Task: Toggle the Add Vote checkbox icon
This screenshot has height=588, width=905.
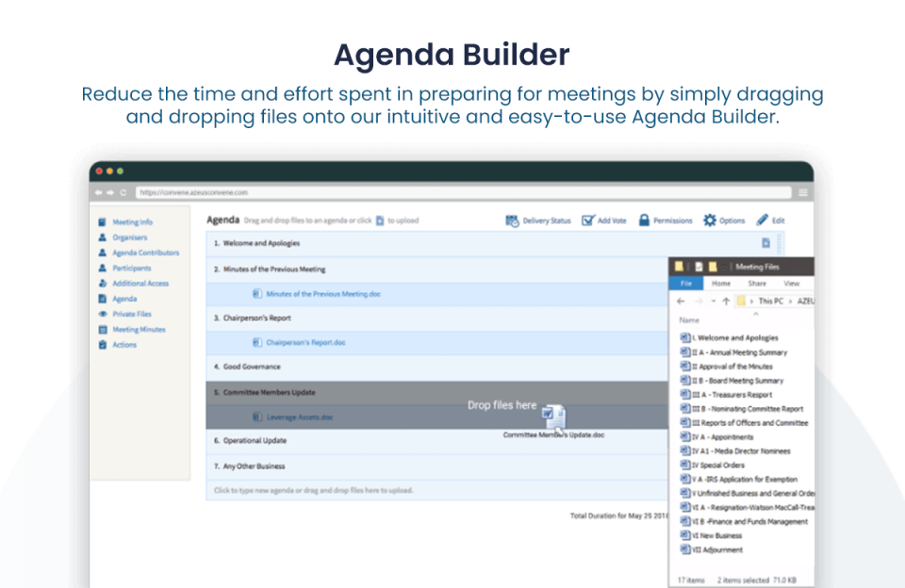Action: coord(587,220)
